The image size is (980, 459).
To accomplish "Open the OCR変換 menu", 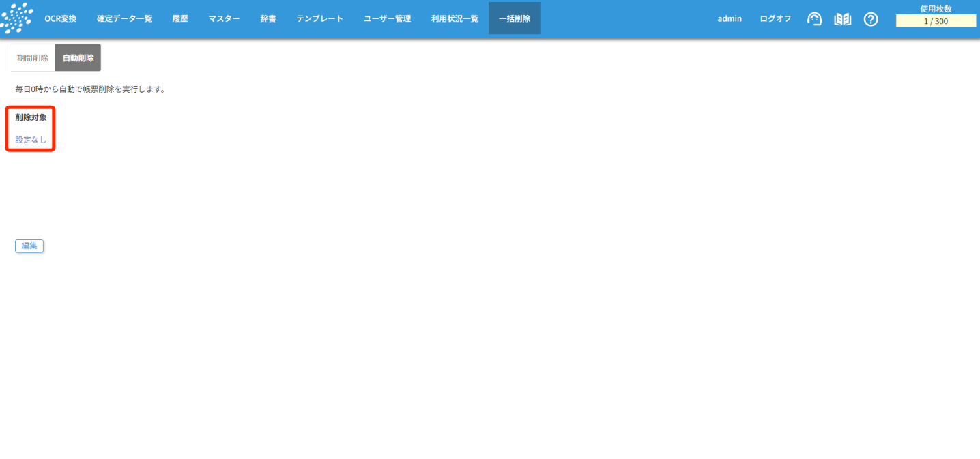I will [x=61, y=18].
